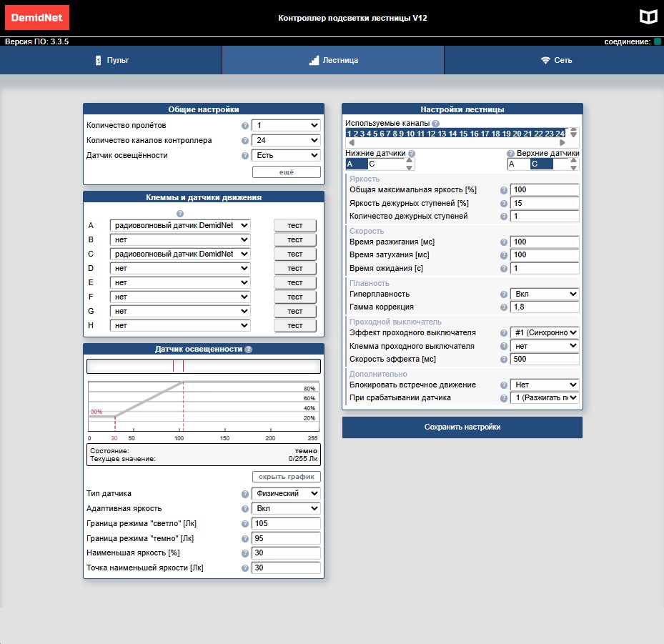The height and width of the screenshot is (644, 664).
Task: Open Тип датчика dropdown
Action: (285, 493)
